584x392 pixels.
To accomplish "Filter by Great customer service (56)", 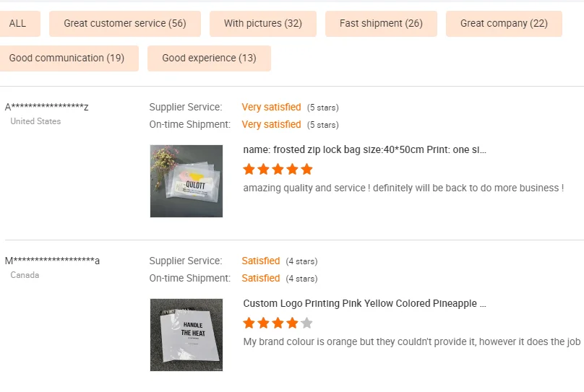I will pyautogui.click(x=125, y=23).
